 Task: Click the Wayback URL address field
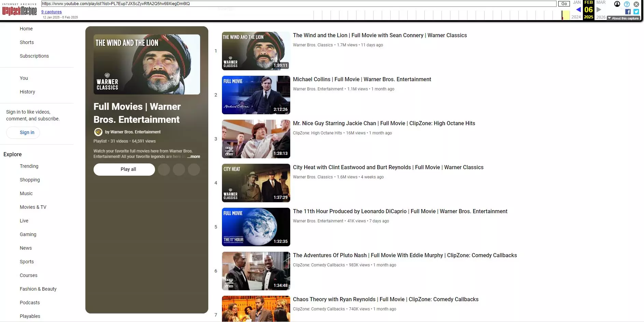click(299, 4)
